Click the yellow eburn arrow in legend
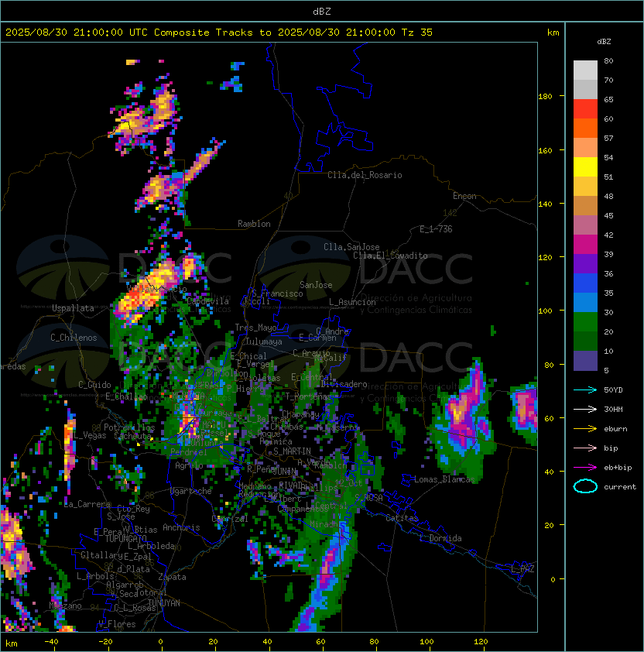Image resolution: width=644 pixels, height=652 pixels. coord(585,429)
